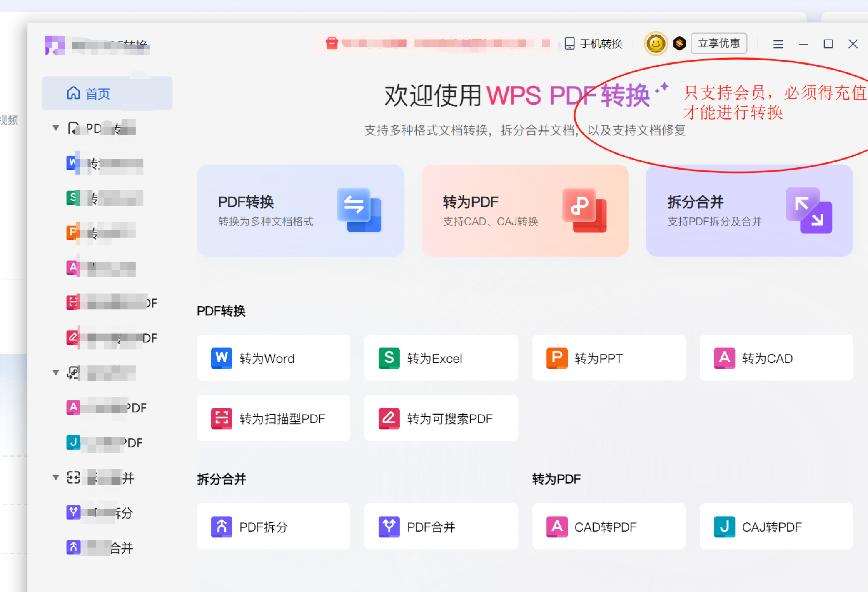This screenshot has width=868, height=592.
Task: Collapse the first sidebar tree section
Action: click(56, 128)
